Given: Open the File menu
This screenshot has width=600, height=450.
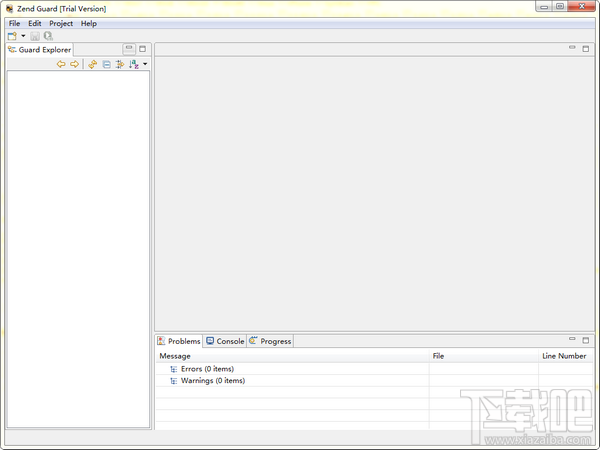Looking at the screenshot, I should [x=15, y=23].
